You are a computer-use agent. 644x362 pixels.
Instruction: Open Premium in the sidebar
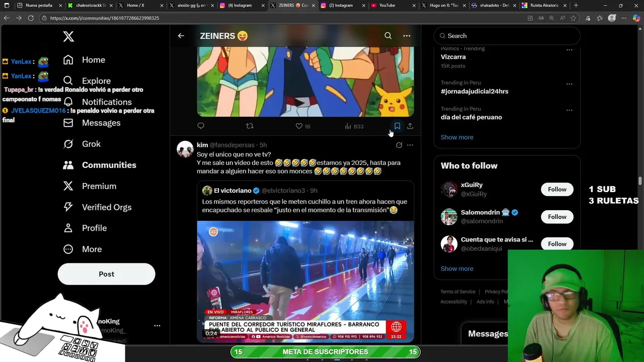click(x=90, y=186)
